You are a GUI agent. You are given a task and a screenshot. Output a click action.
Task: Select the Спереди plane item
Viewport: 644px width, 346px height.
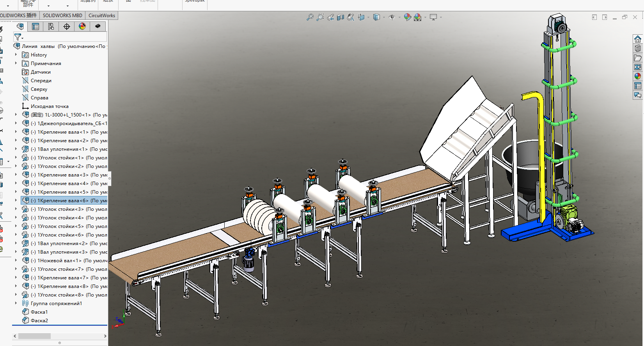pos(41,81)
